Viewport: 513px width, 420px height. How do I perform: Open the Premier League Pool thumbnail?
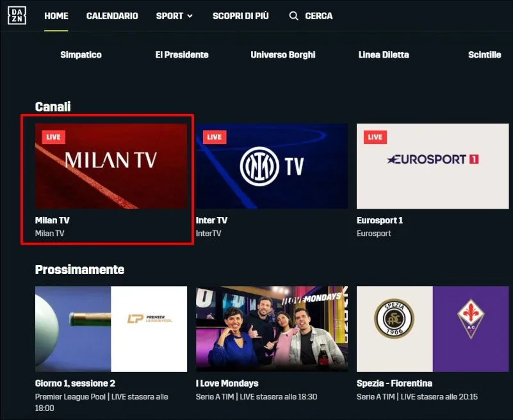tap(111, 329)
